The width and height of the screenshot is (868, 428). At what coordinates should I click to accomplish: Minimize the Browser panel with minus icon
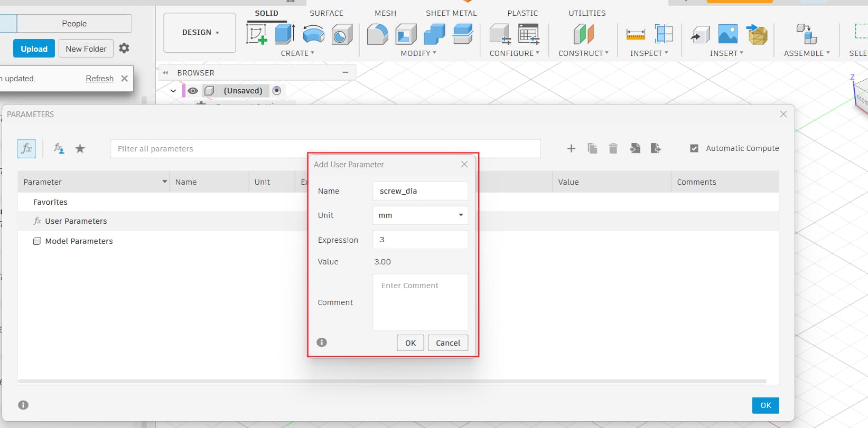click(x=346, y=72)
